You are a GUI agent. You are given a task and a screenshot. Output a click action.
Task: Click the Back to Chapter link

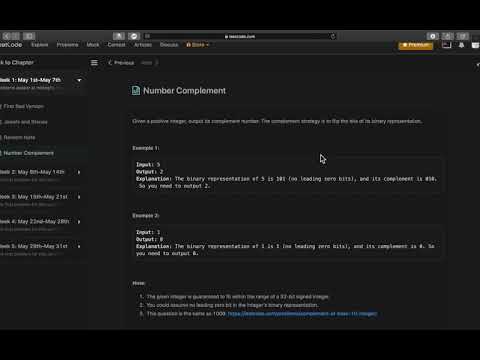pos(17,62)
